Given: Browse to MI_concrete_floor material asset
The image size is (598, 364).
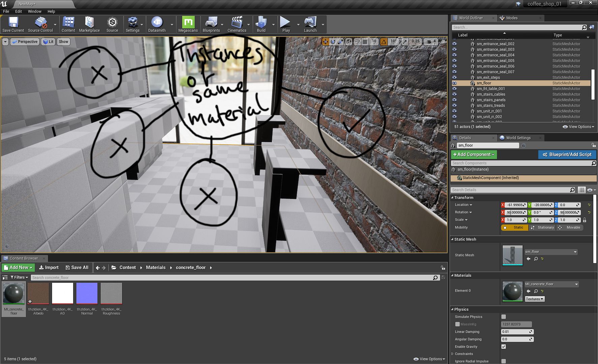Looking at the screenshot, I should pos(536,291).
